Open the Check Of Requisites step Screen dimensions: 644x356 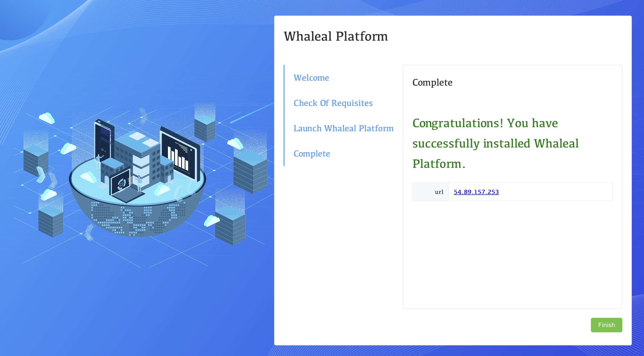[333, 103]
